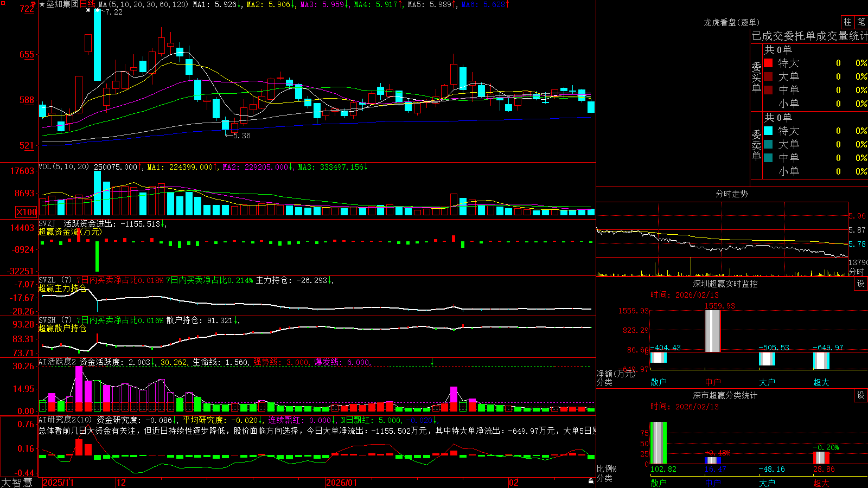The height and width of the screenshot is (488, 868).
Task: Open 设 settings for 深圳超赢实时监控
Action: click(861, 284)
